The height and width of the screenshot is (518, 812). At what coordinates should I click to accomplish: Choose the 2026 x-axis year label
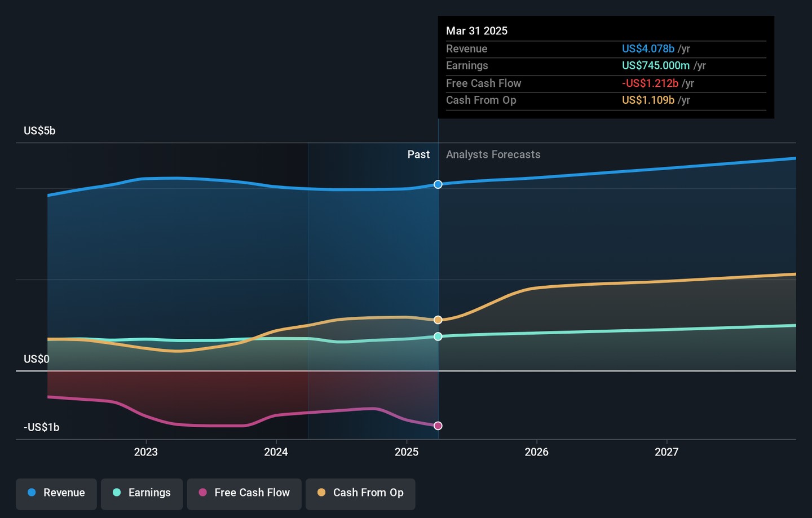[536, 452]
